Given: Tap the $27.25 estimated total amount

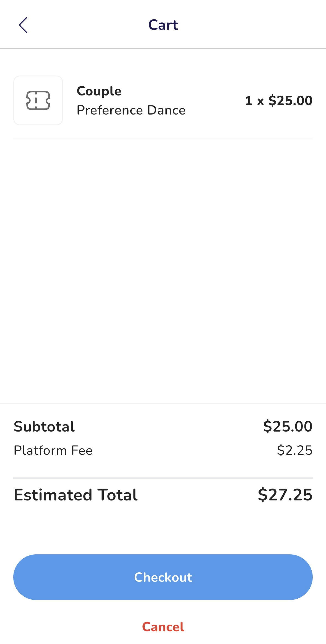Looking at the screenshot, I should click(x=285, y=495).
